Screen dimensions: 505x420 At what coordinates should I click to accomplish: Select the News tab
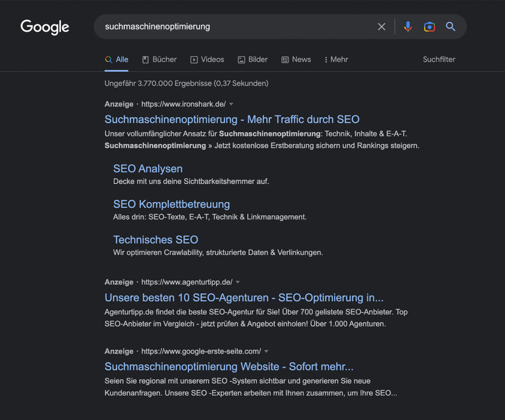[x=296, y=60]
